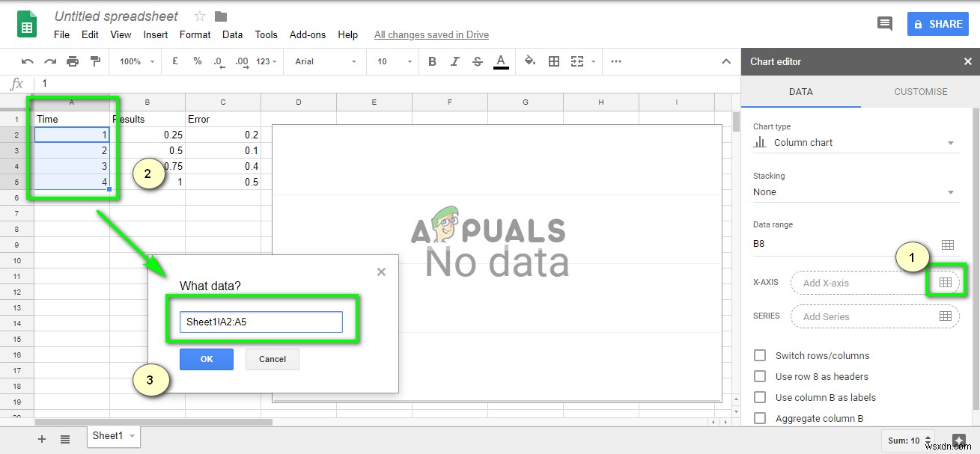Viewport: 980px width, 454px height.
Task: Click Cancel in the What data? dialog
Action: point(273,359)
